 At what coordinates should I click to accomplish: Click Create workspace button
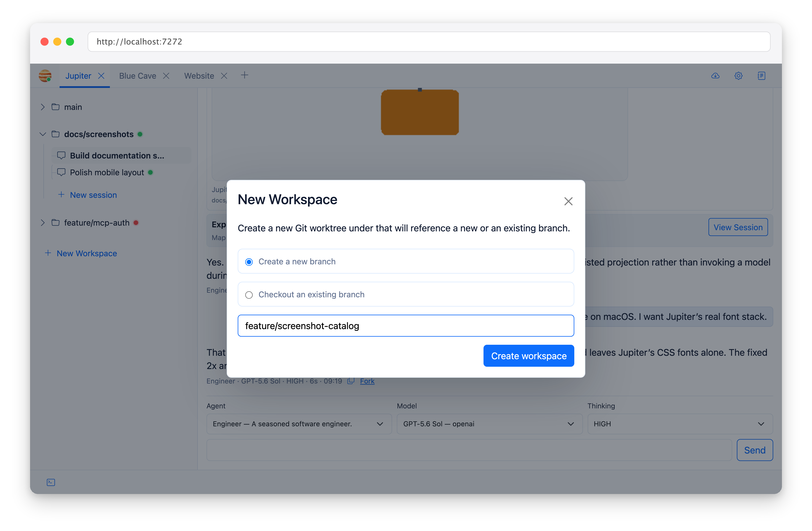[528, 356]
